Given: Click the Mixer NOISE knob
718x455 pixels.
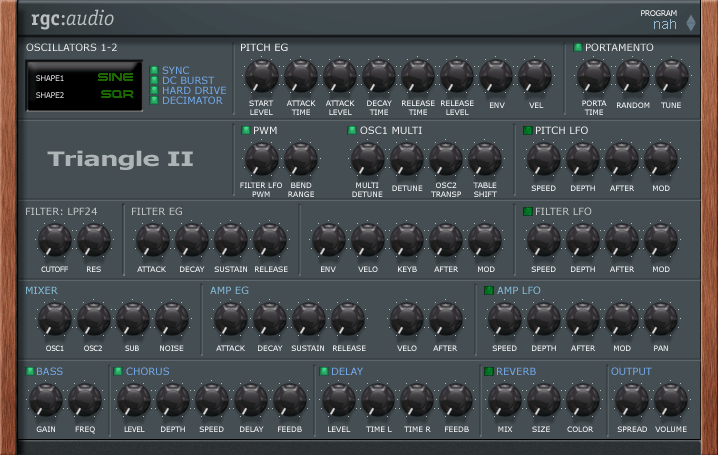Looking at the screenshot, I should click(172, 319).
